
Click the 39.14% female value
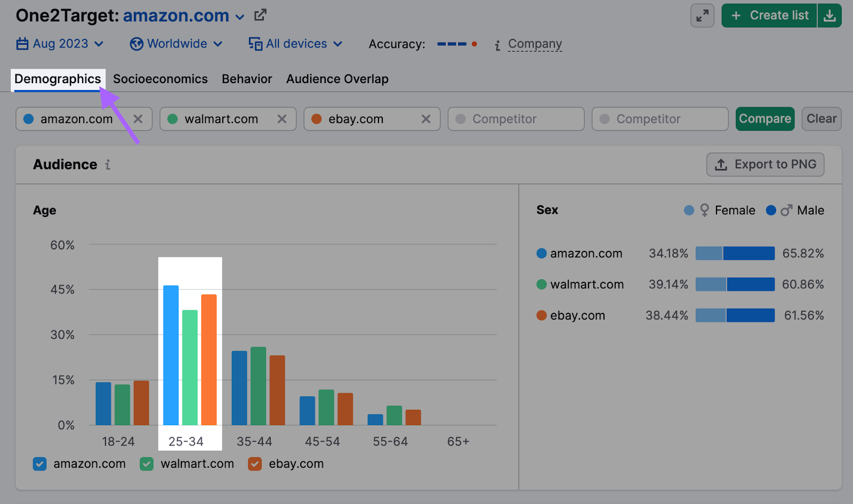(x=668, y=284)
